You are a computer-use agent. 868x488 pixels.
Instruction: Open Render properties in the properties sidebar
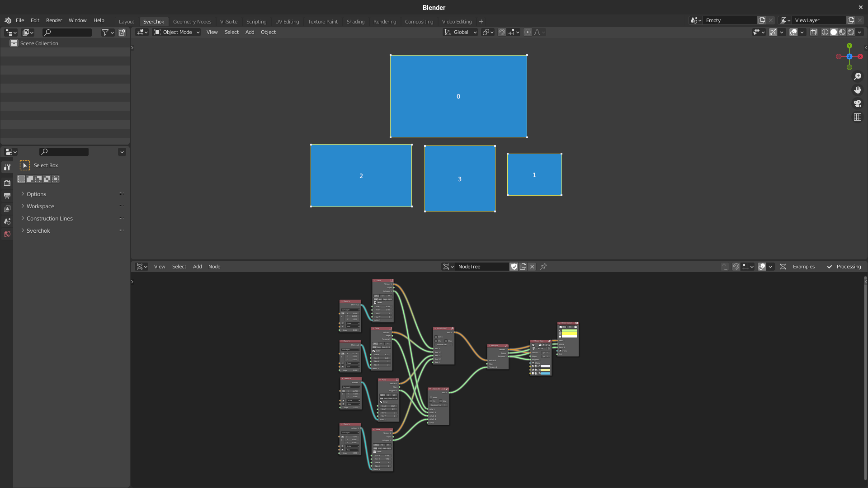(7, 183)
